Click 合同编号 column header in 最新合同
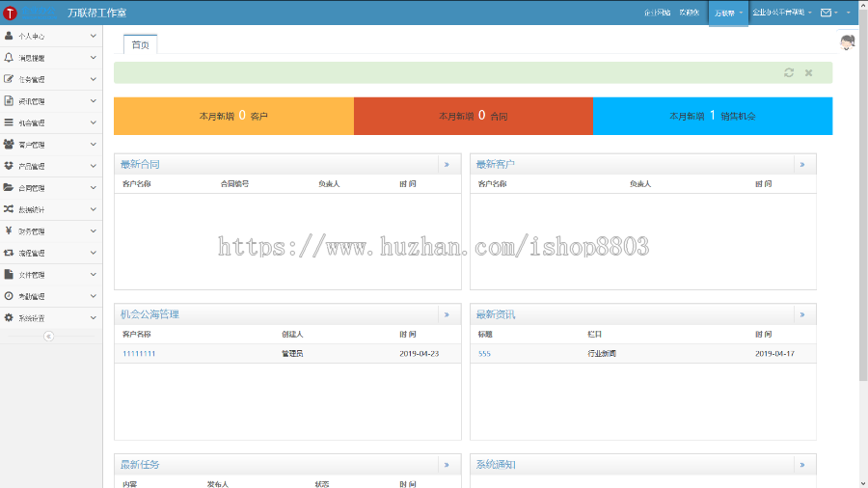 pos(234,183)
